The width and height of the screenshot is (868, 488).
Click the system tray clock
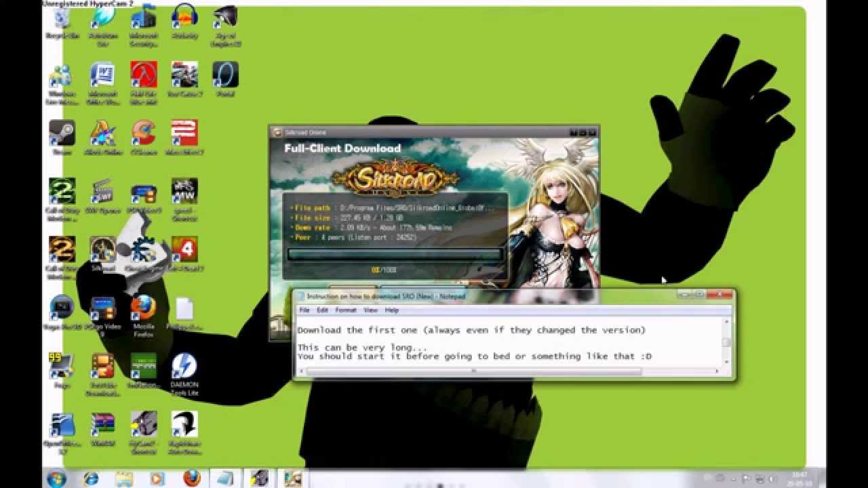(x=800, y=479)
